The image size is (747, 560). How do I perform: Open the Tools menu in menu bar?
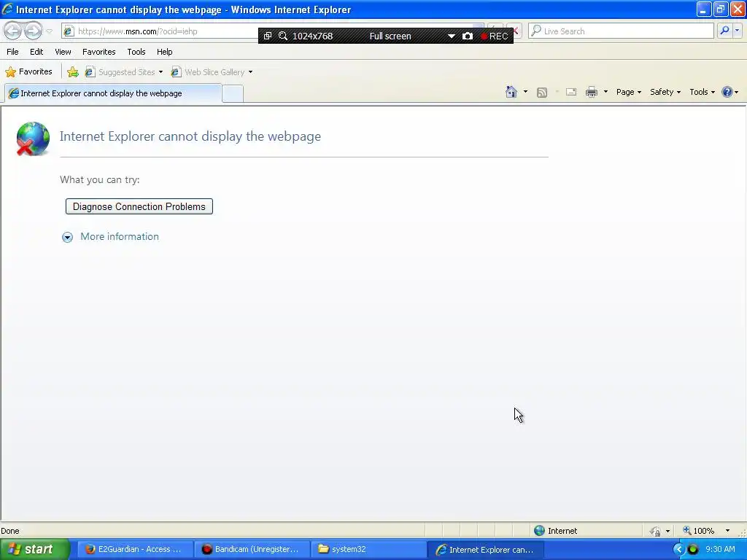136,52
